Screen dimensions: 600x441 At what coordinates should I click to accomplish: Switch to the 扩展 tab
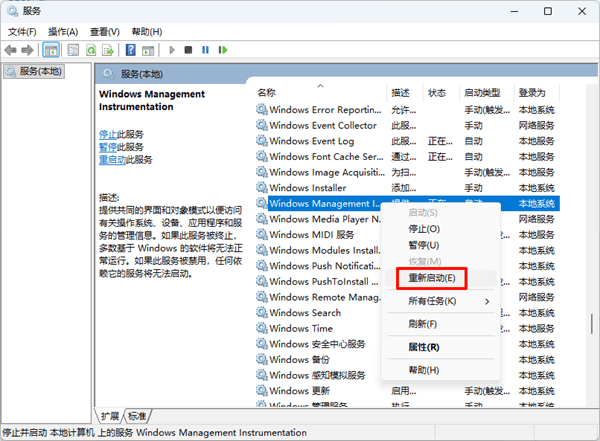click(110, 416)
